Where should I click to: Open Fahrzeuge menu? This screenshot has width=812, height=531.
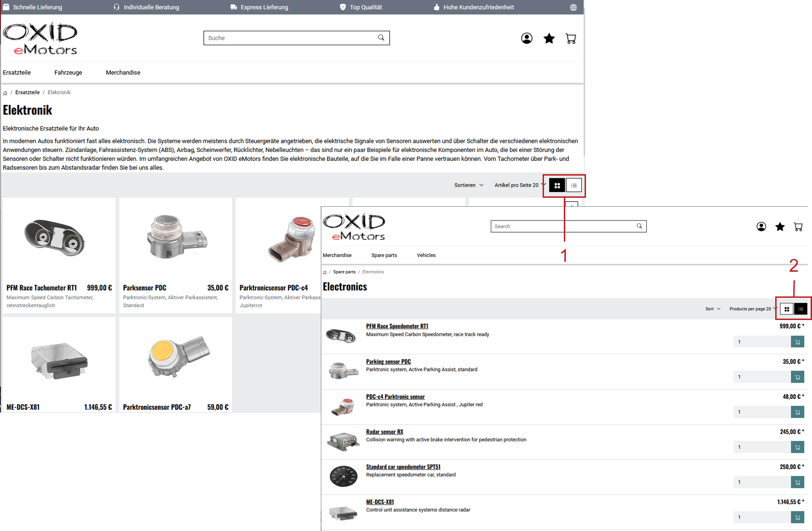[x=68, y=73]
